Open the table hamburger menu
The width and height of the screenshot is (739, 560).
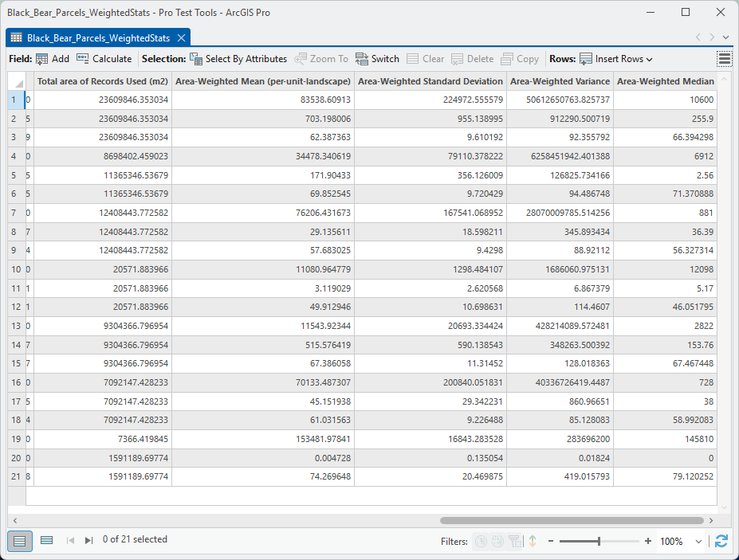click(725, 59)
